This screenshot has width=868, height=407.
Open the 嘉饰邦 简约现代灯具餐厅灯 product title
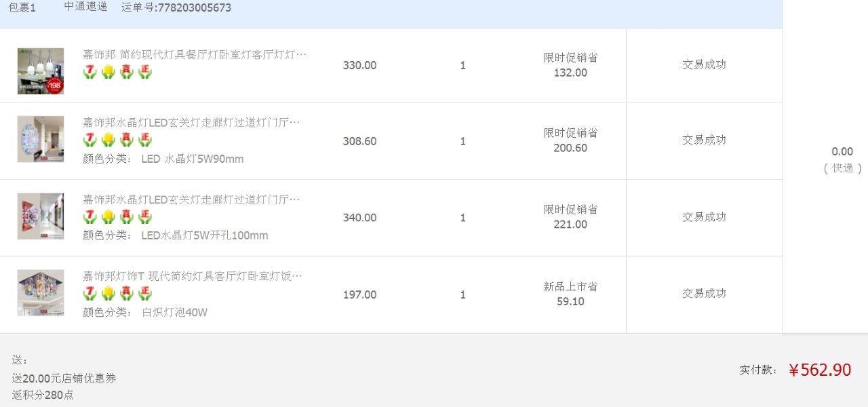coord(195,54)
